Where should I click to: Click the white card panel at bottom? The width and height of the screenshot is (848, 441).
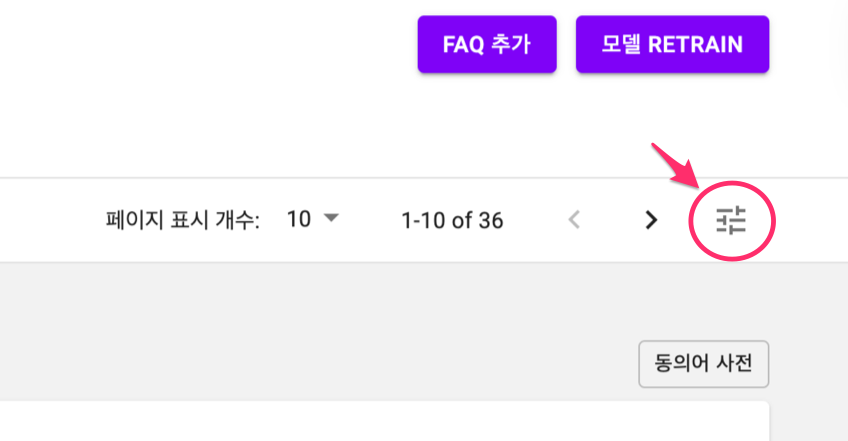[384, 421]
